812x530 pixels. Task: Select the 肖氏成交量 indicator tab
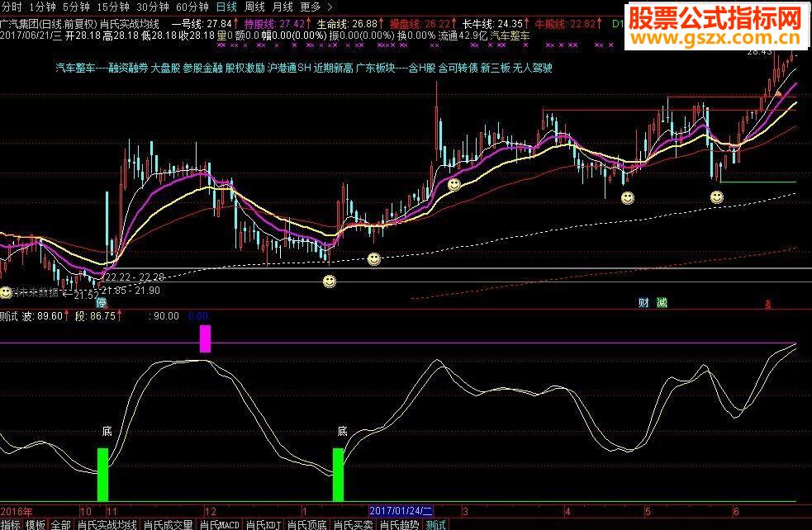pos(169,524)
